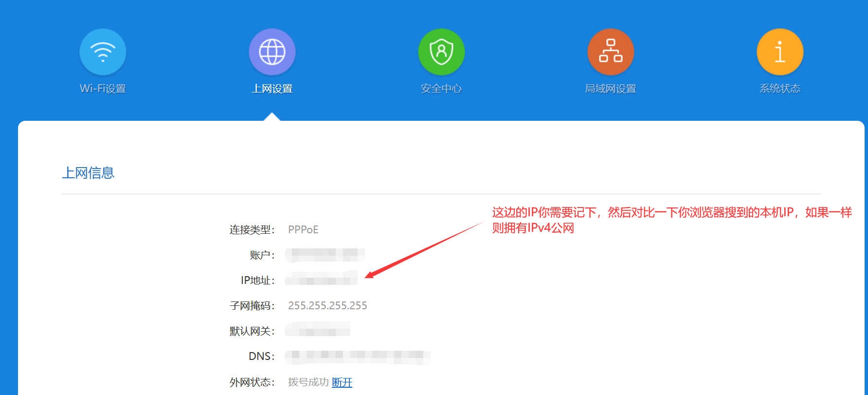Click the 断开 disconnect link
Image resolution: width=868 pixels, height=395 pixels.
342,382
